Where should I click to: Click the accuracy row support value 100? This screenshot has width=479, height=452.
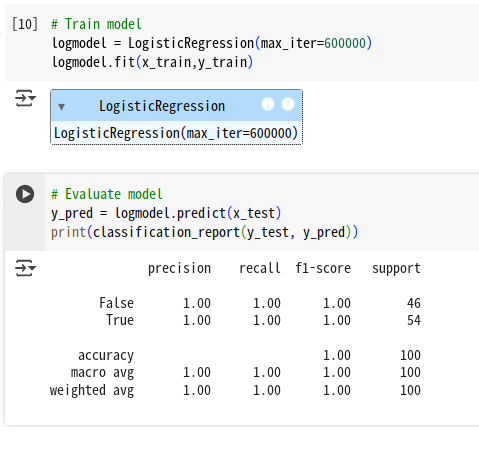pos(410,355)
